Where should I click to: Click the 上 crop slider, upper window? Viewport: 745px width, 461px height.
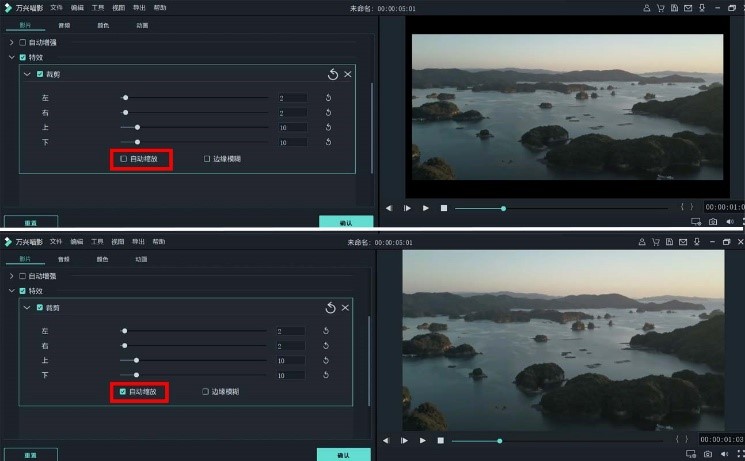pos(194,127)
